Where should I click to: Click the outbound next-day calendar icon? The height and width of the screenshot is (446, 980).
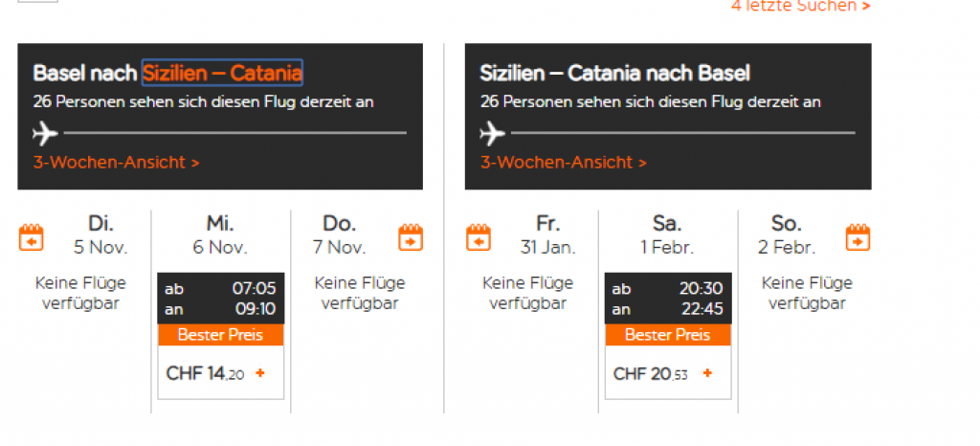[411, 236]
